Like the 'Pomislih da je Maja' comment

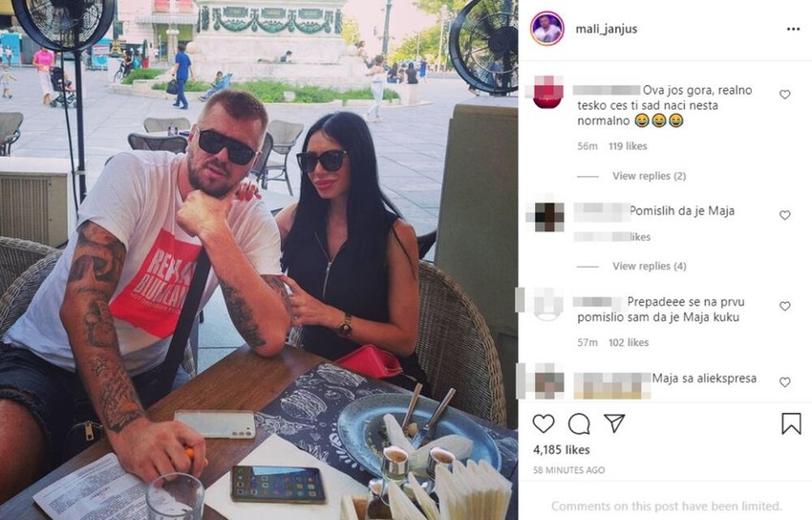(x=785, y=215)
